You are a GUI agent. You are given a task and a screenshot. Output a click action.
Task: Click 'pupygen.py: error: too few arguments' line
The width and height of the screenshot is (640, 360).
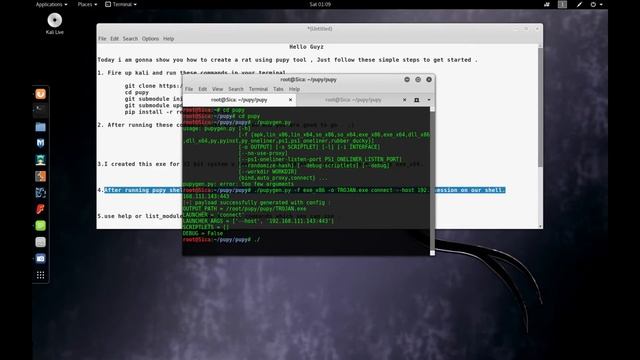(238, 184)
